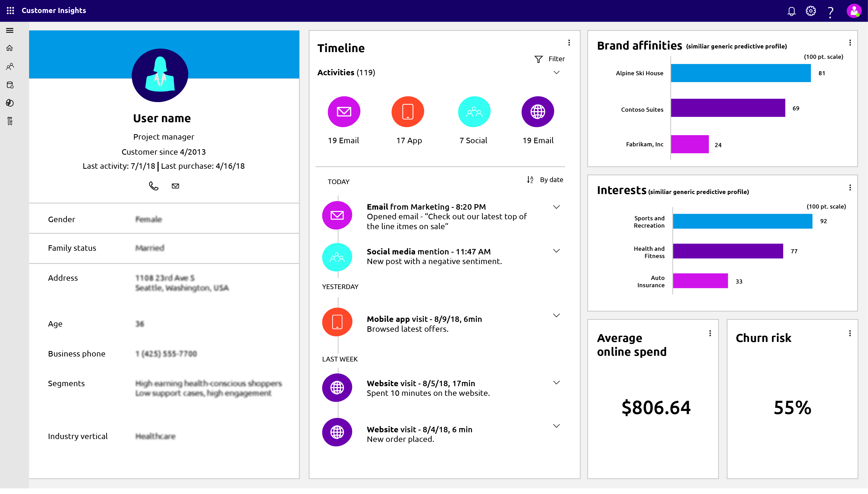868x494 pixels.
Task: Open Brand affinities card options menu
Action: point(850,43)
